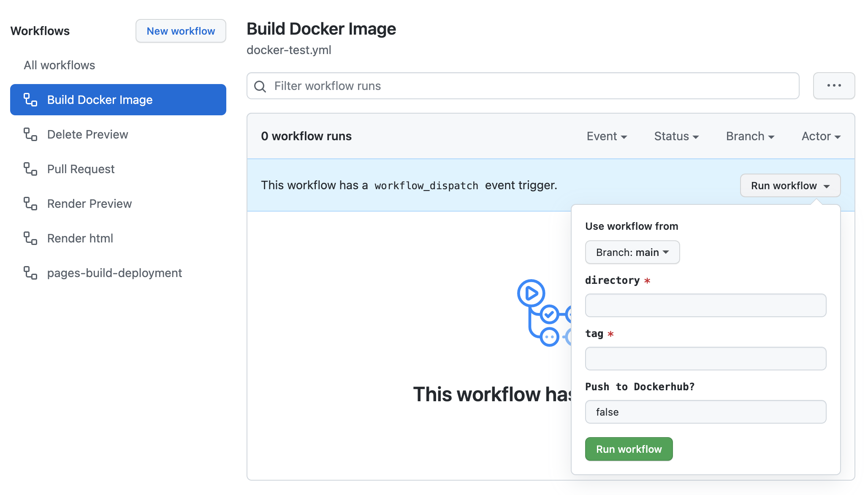The image size is (868, 495).
Task: Open the Render Preview workflow
Action: click(90, 204)
